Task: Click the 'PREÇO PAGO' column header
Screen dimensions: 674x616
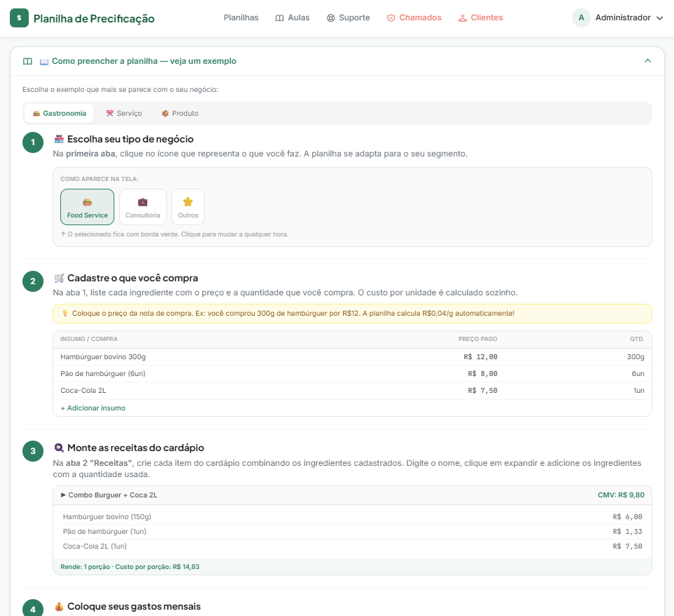Action: [478, 339]
